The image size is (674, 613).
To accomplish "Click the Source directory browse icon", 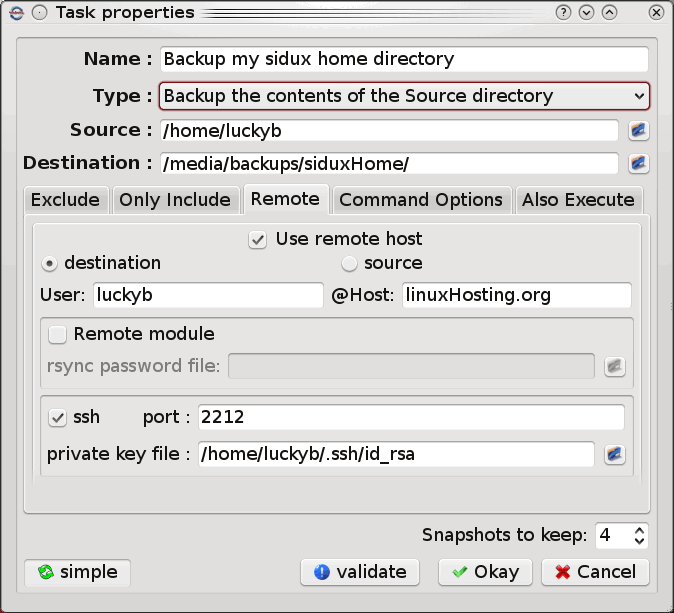I will (x=638, y=131).
